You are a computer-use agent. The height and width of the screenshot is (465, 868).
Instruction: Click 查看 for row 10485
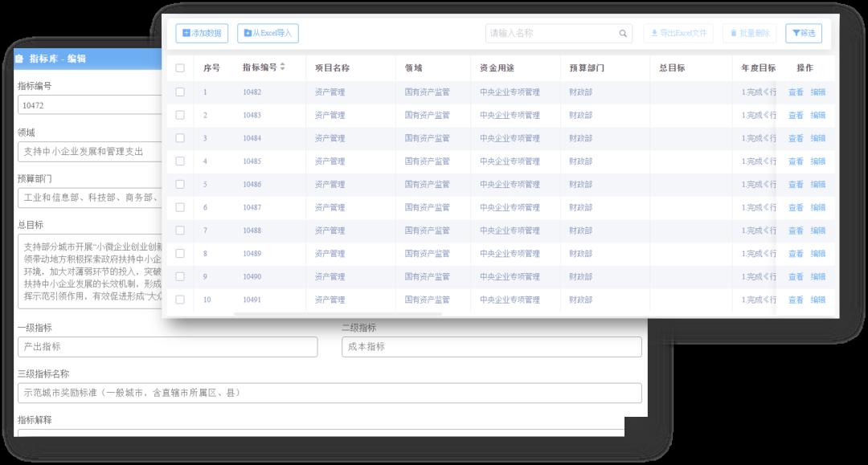tap(796, 161)
